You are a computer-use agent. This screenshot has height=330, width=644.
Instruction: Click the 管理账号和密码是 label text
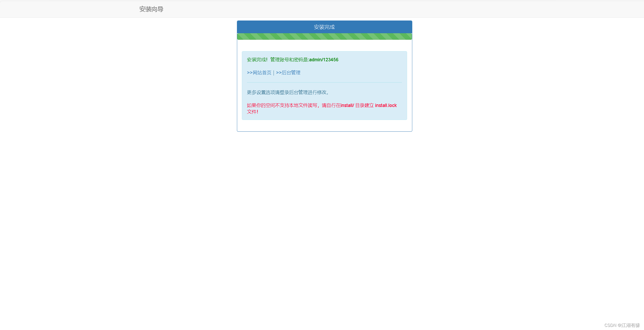289,60
